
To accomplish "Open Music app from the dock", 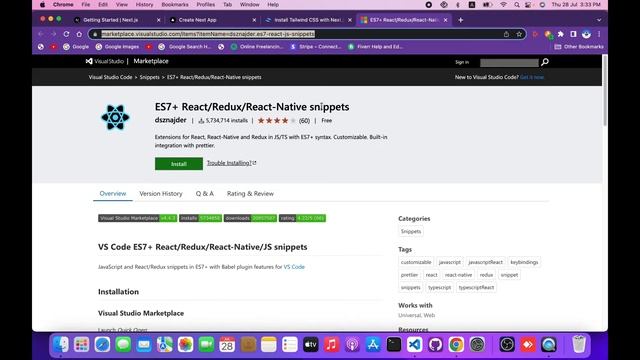I will [331, 344].
